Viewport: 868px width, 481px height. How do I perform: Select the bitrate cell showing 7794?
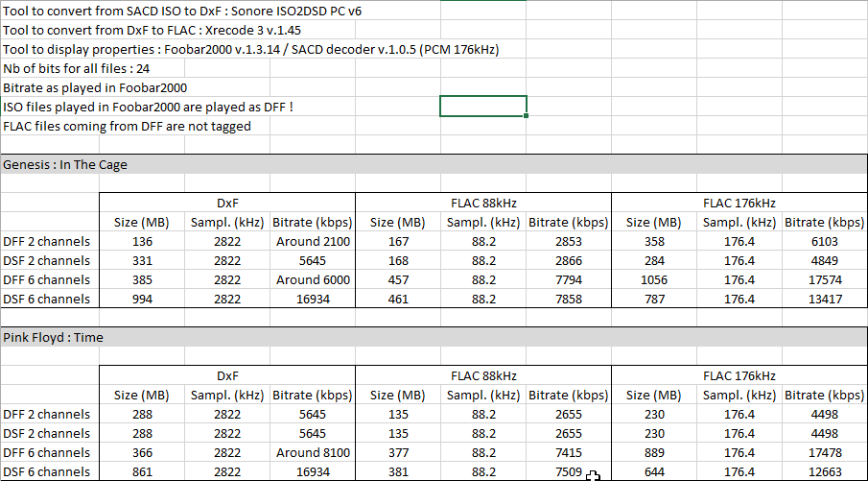pyautogui.click(x=569, y=279)
